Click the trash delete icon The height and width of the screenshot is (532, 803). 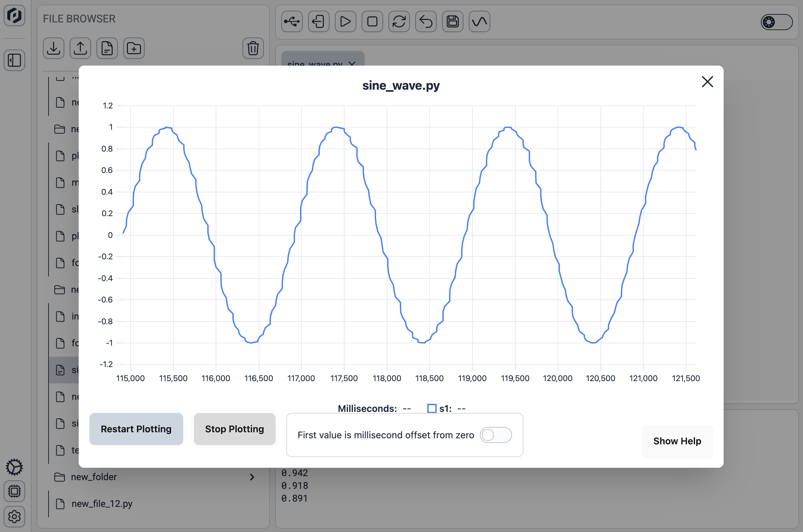tap(253, 49)
